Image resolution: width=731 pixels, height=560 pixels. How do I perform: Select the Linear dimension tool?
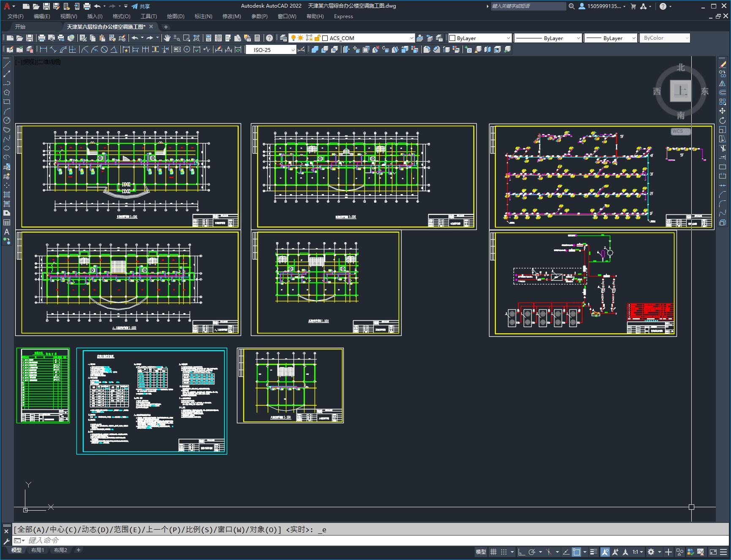[43, 50]
